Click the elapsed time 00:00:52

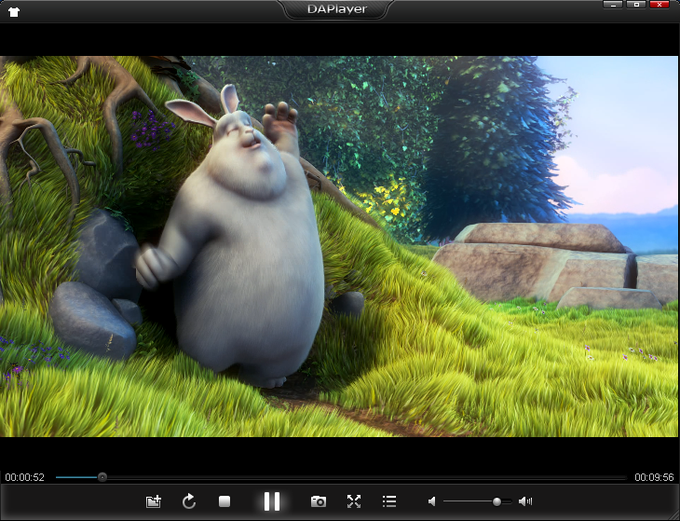(25, 478)
